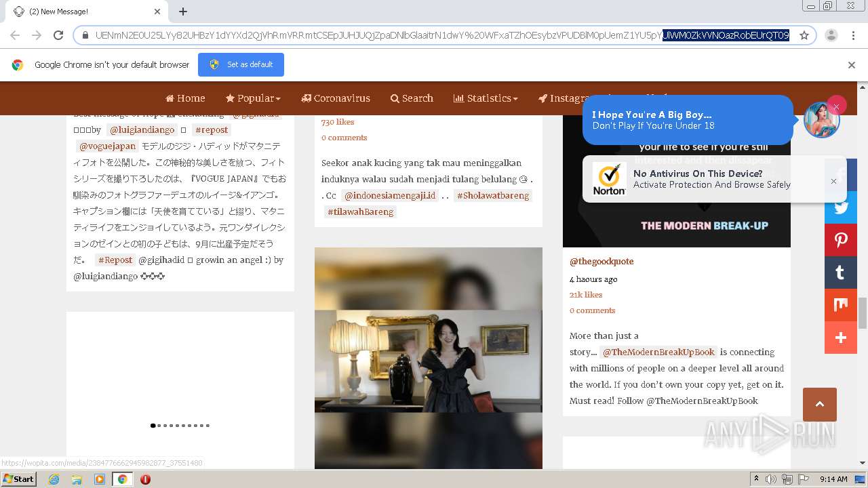868x488 pixels.
Task: Open the Search nav item
Action: 412,98
